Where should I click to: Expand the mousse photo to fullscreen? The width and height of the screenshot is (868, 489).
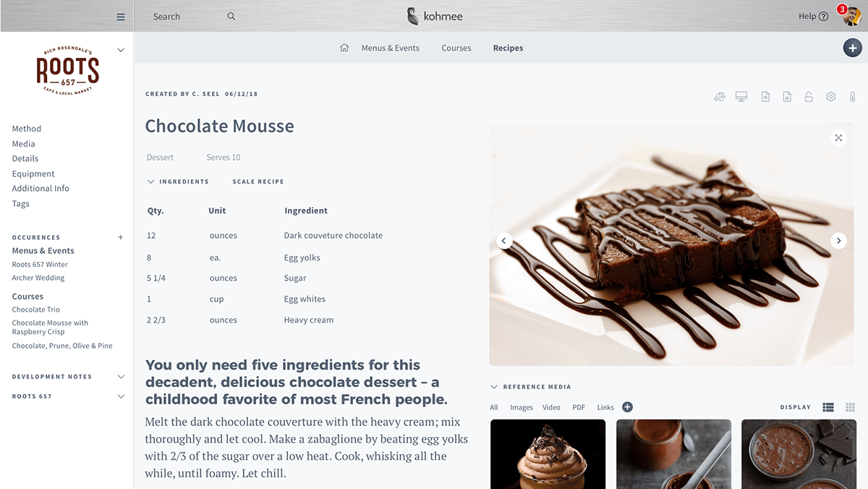(838, 137)
